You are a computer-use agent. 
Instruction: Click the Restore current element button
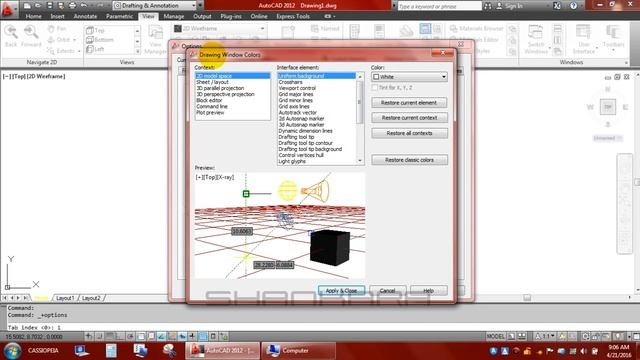tap(409, 103)
